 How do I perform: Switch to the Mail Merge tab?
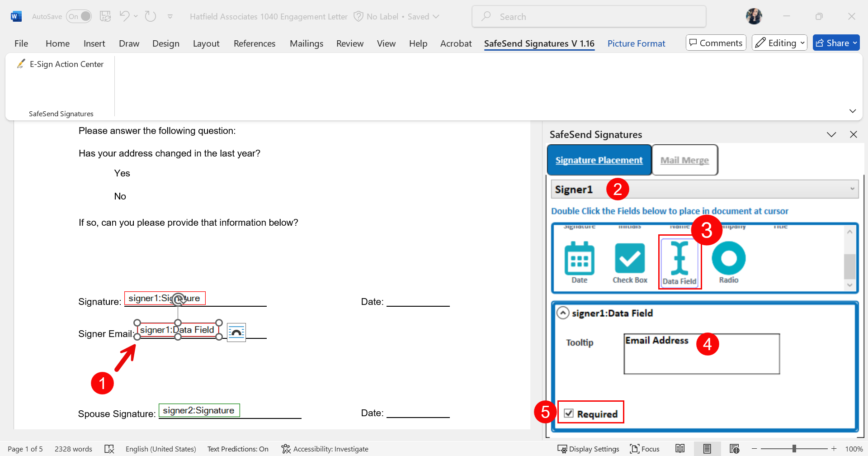[684, 160]
